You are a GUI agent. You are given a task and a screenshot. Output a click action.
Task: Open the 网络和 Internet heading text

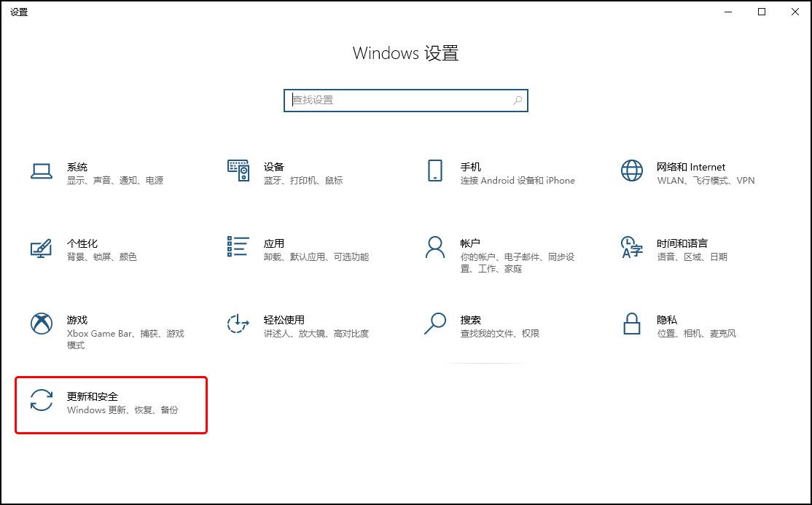(x=691, y=167)
